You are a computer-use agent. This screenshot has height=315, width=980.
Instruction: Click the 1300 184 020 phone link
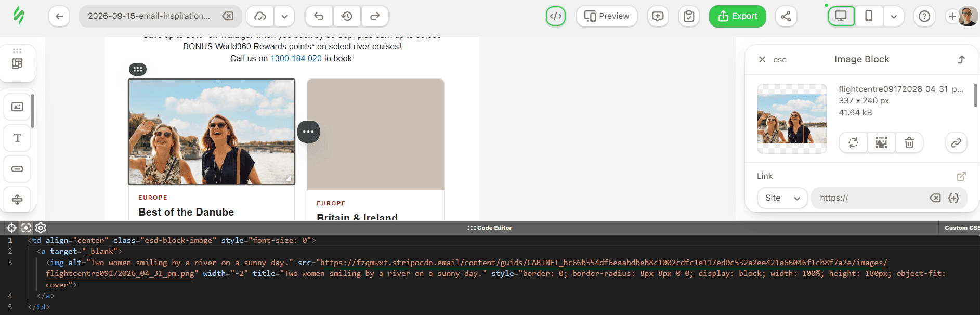(296, 58)
